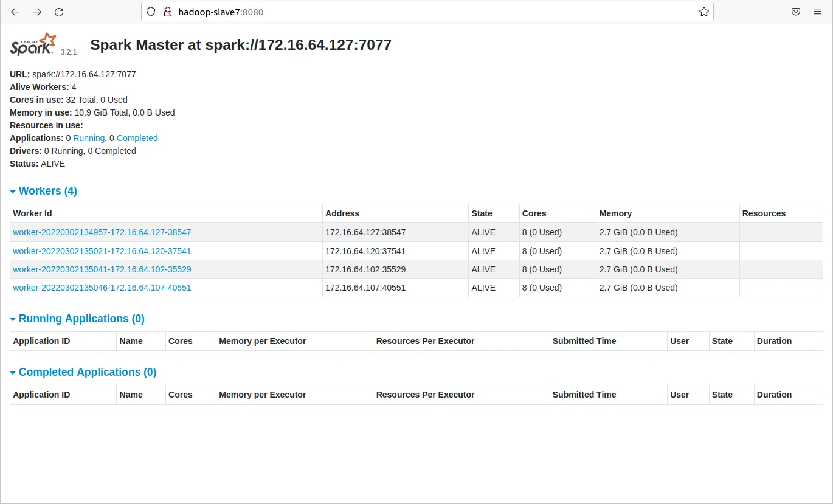Collapse the Workers (4) section
The image size is (833, 504).
point(44,191)
